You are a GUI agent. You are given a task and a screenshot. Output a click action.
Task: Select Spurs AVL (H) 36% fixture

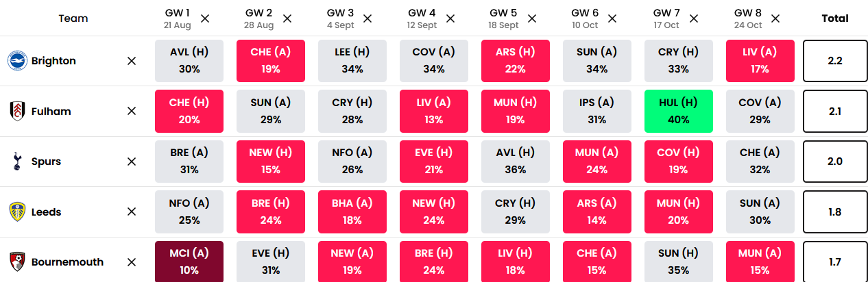coord(516,162)
